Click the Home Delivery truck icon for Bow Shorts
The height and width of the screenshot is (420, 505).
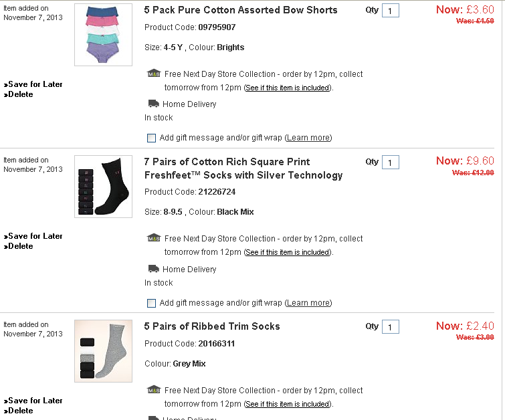tap(153, 104)
